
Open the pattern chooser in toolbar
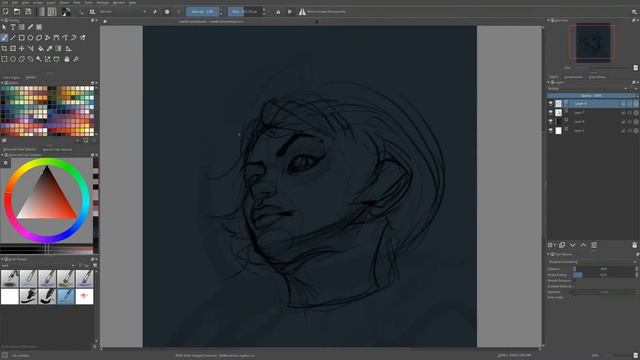click(52, 12)
